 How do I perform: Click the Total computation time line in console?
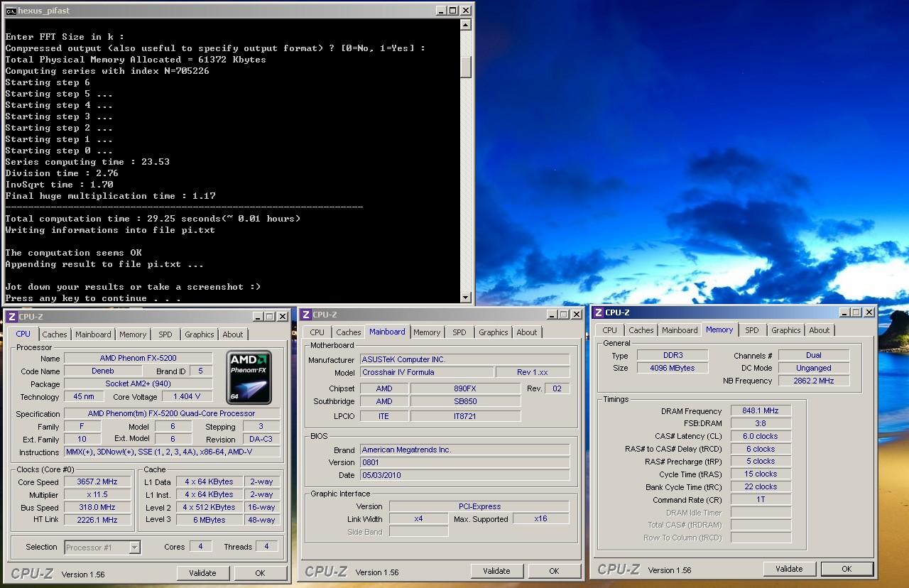(x=153, y=219)
